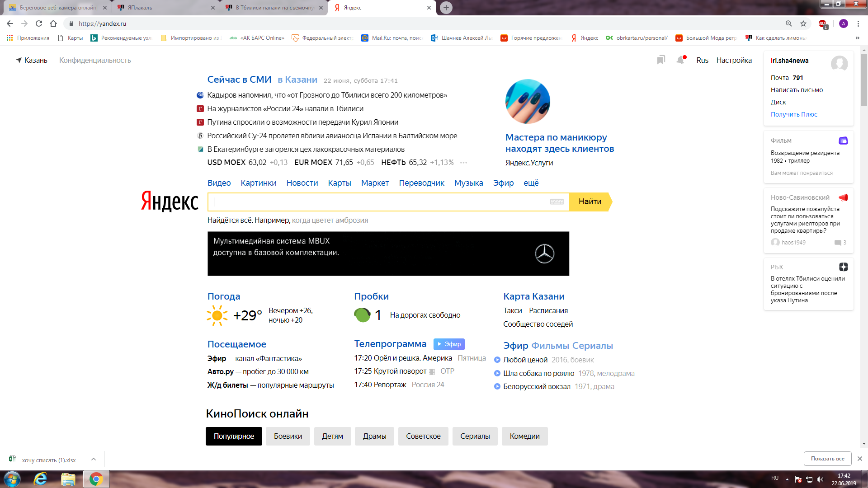The width and height of the screenshot is (868, 488).
Task: Select the Комедии category
Action: [524, 436]
